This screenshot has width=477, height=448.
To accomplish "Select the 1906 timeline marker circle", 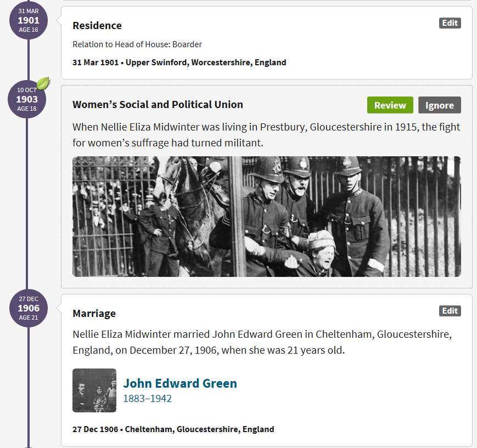I will coord(28,308).
